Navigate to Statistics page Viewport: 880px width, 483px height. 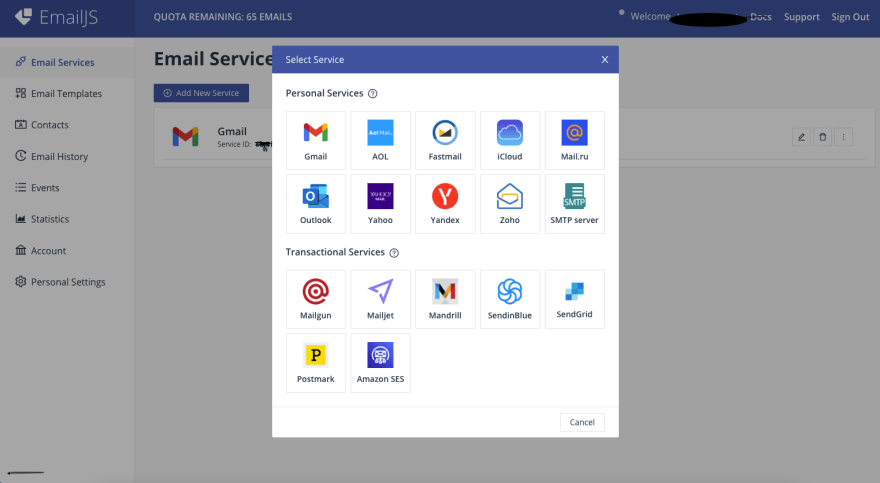(67, 219)
